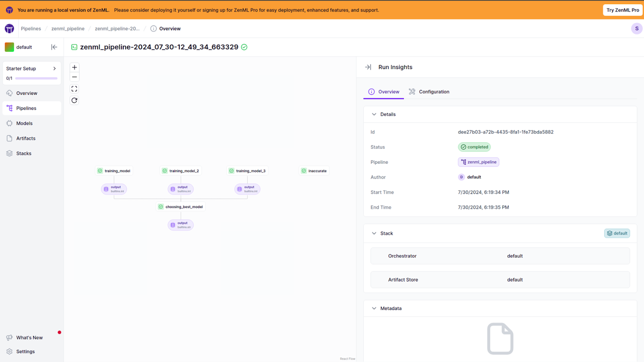Collapse the default workspace sidebar
Screen dimensions: 644x362
54,47
